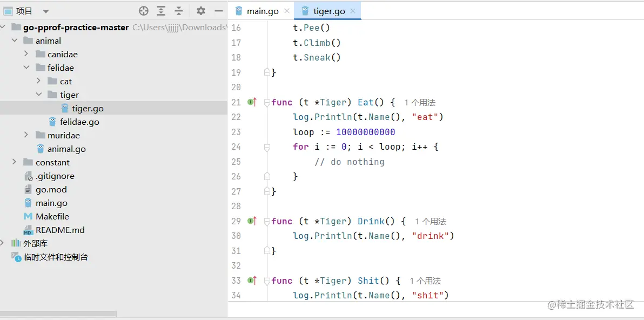Screen dimensions: 644x320
Task: Open project panel settings gear
Action: (x=200, y=11)
